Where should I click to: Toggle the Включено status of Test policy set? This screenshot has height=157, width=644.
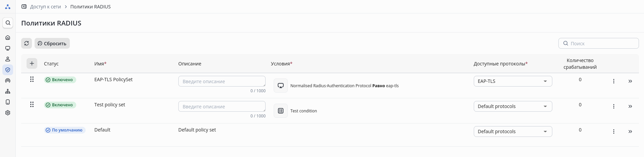click(x=60, y=105)
